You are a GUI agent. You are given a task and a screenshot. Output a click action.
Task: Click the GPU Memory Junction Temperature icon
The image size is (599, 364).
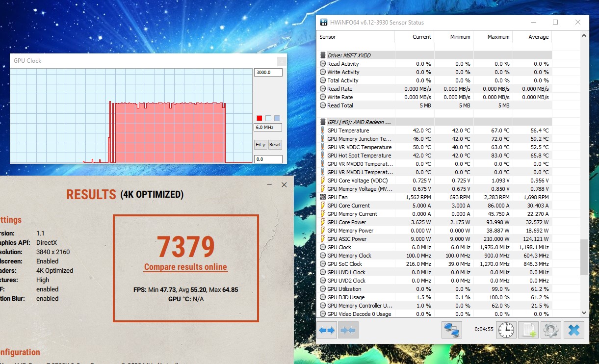pyautogui.click(x=322, y=139)
